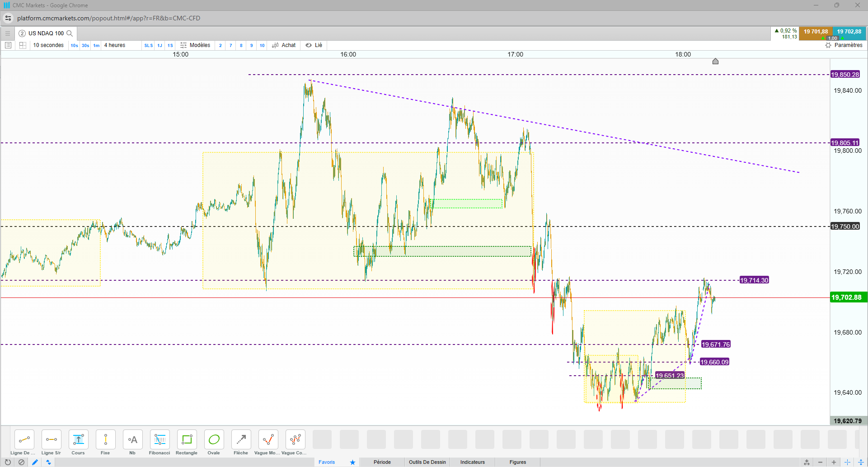Click the chart zoom out minus icon
This screenshot has height=467, width=868.
click(x=820, y=462)
